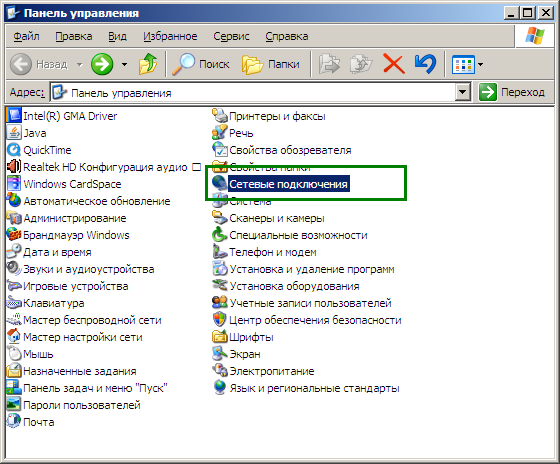The image size is (560, 464).
Task: Expand the address bar dropdown arrow
Action: tap(462, 93)
